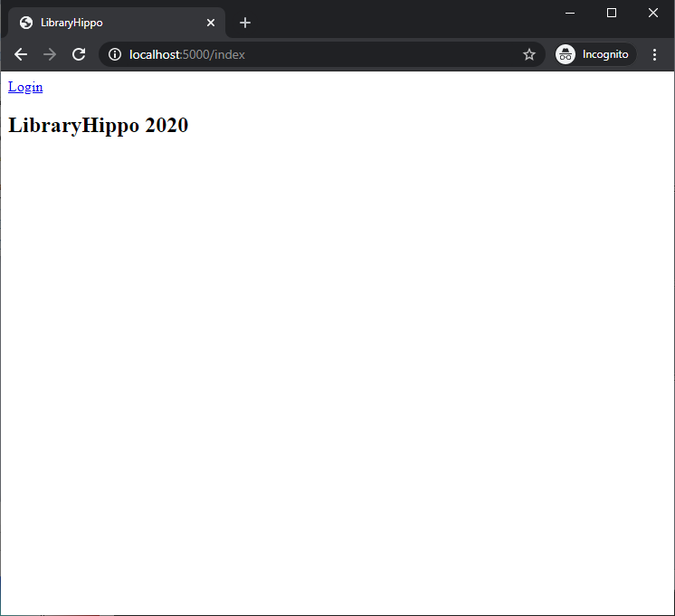View site information icon in address bar
Screen dimensions: 675x616
tap(115, 54)
